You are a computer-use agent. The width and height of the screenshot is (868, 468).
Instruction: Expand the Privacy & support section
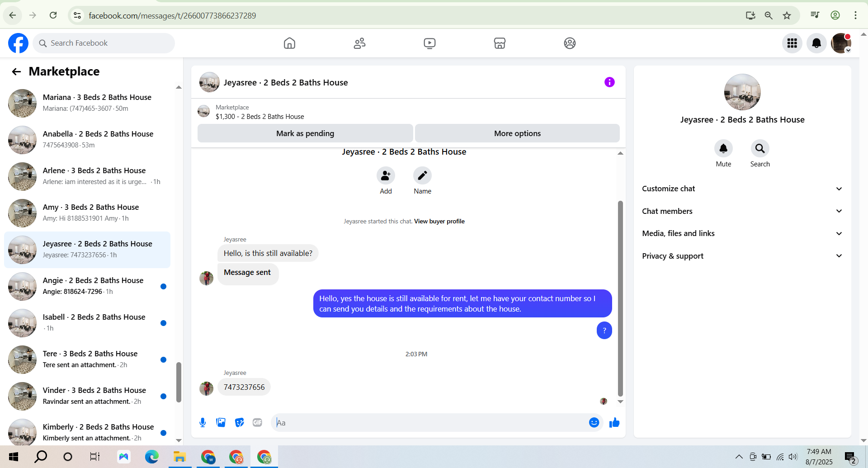coord(742,256)
